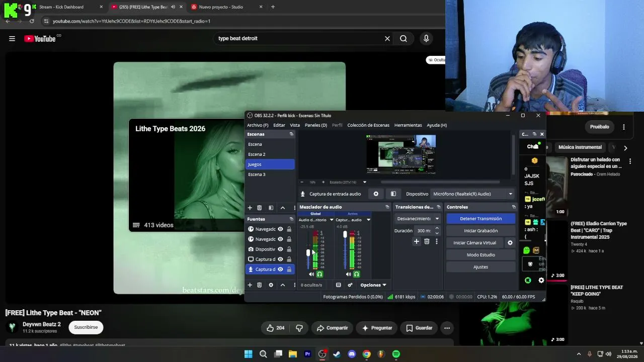Screen dimensions: 644x362
Task: Open Spotify from the taskbar
Action: tap(396, 354)
